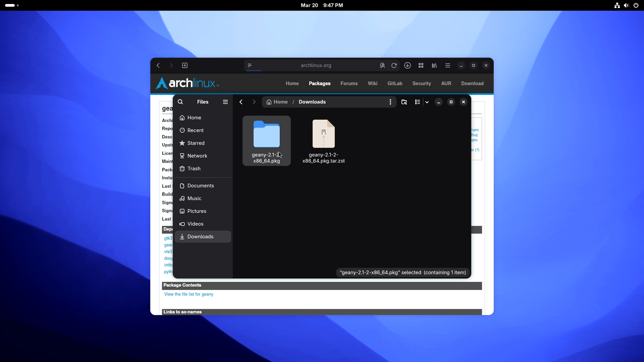Open Security in the Arch Linux navbar
Screen dimensions: 644x362
(x=421, y=83)
